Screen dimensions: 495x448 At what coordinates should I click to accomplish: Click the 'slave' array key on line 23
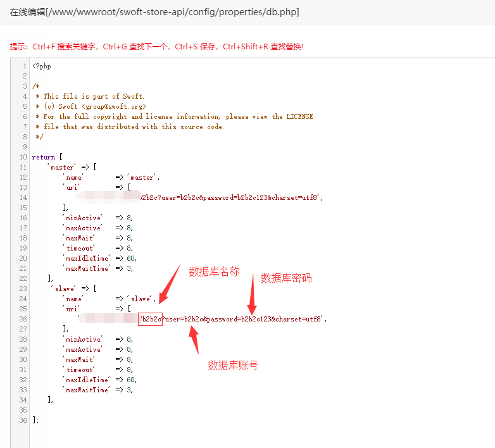point(66,289)
